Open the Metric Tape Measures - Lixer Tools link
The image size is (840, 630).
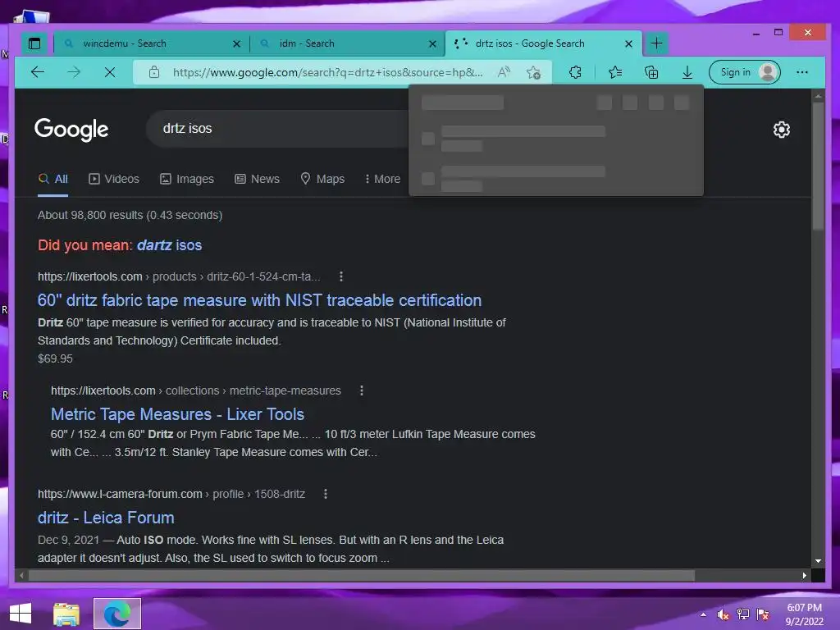(177, 414)
